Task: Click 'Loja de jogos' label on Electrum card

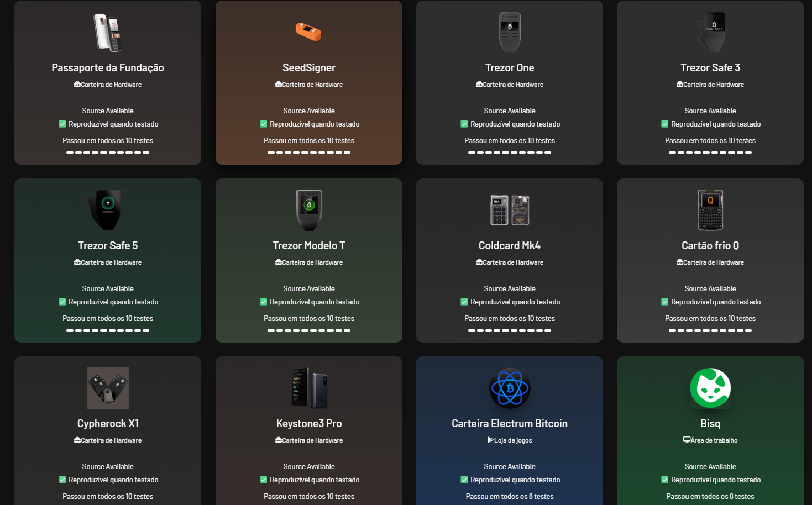Action: click(513, 440)
